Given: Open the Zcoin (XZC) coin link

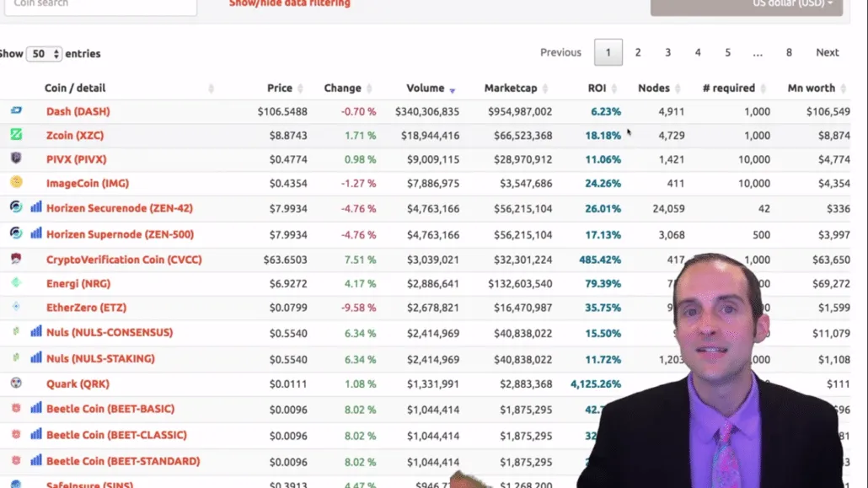Looking at the screenshot, I should pyautogui.click(x=75, y=135).
